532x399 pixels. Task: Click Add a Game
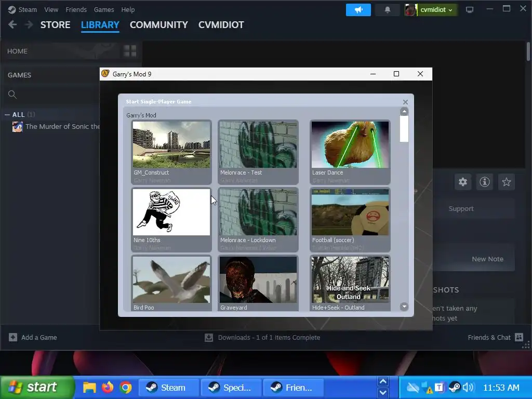pyautogui.click(x=33, y=337)
